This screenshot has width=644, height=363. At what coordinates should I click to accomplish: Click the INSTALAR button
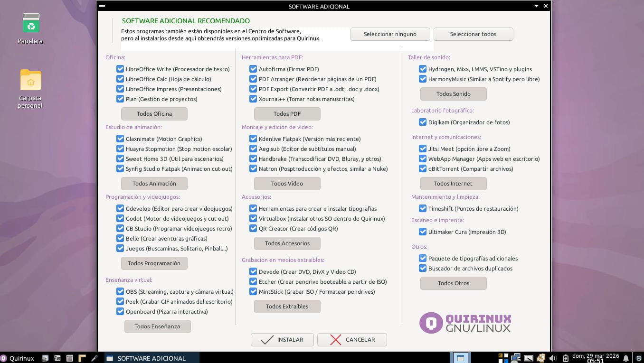click(282, 340)
